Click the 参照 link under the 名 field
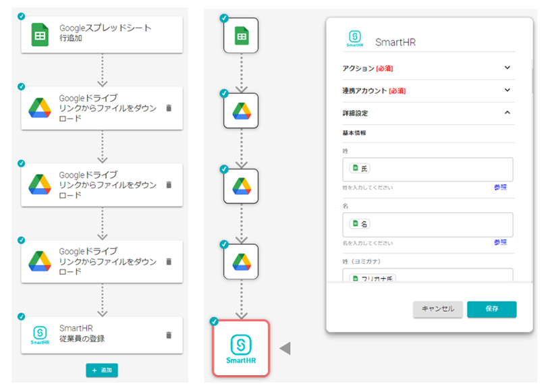Viewport: 548px width, 392px height. (x=501, y=242)
